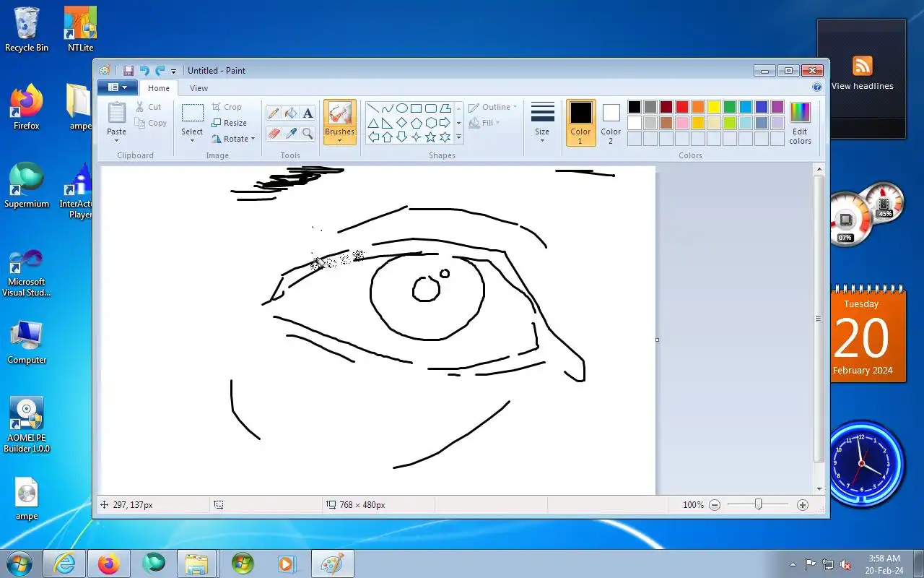Activate Color 1 foreground selector
The width and height of the screenshot is (924, 578).
[581, 123]
